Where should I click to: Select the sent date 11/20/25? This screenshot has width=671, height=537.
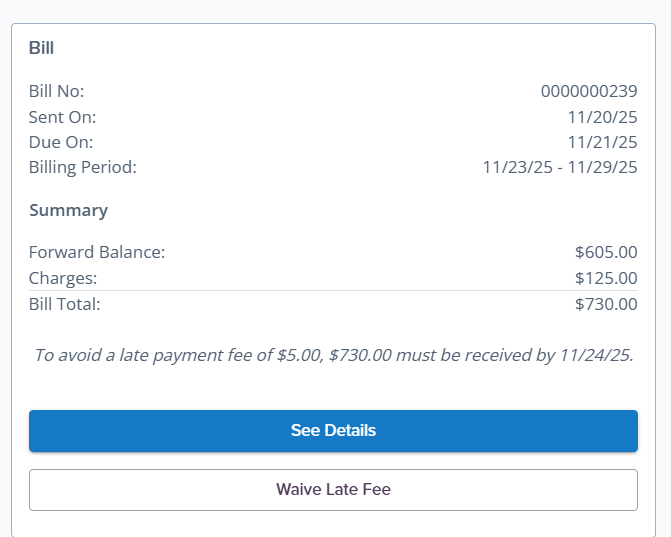pyautogui.click(x=602, y=117)
